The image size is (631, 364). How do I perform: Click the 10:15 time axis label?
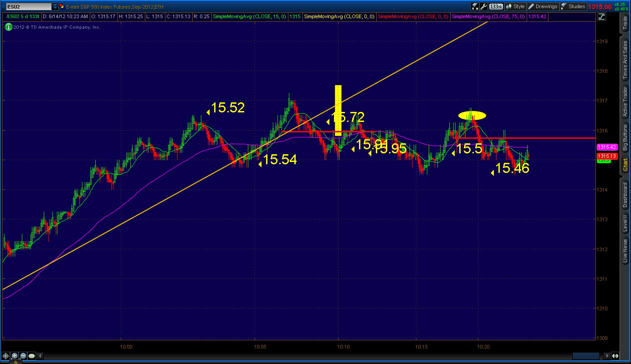click(x=421, y=347)
